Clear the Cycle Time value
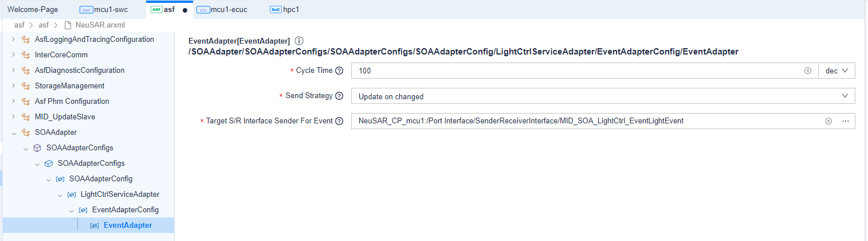 coord(808,71)
